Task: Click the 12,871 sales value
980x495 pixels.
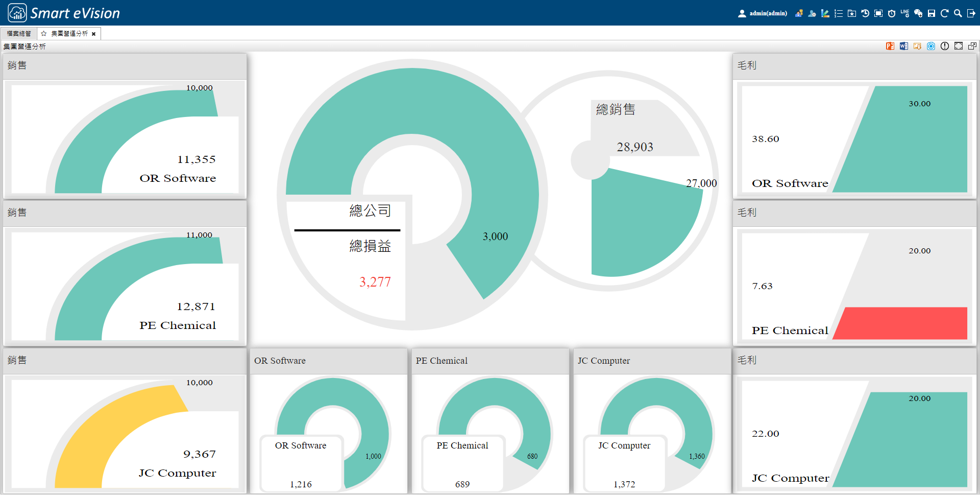Action: [196, 307]
